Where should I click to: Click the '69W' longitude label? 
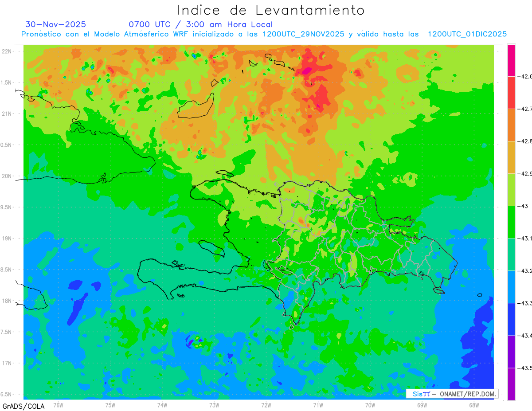coord(422,405)
